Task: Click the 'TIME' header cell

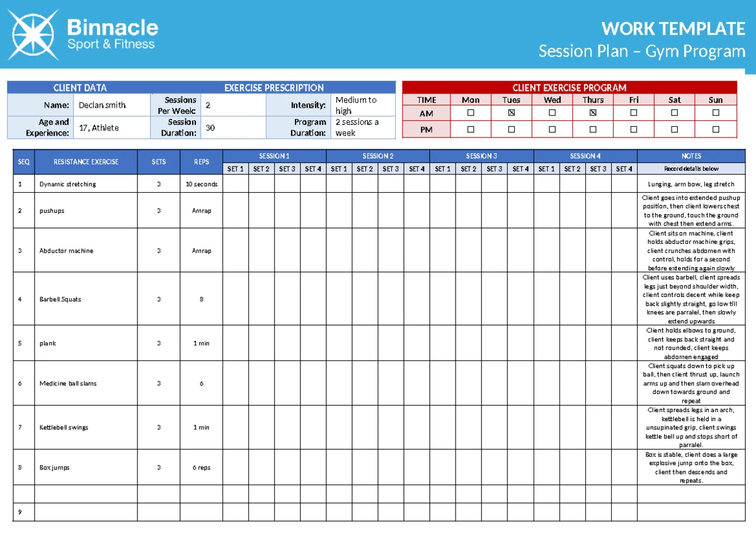Action: (427, 100)
